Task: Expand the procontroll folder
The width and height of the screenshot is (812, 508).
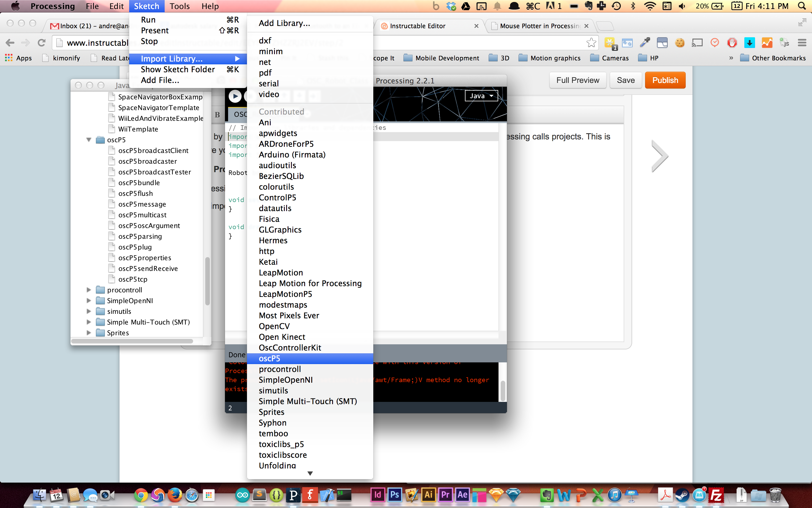Action: (89, 290)
